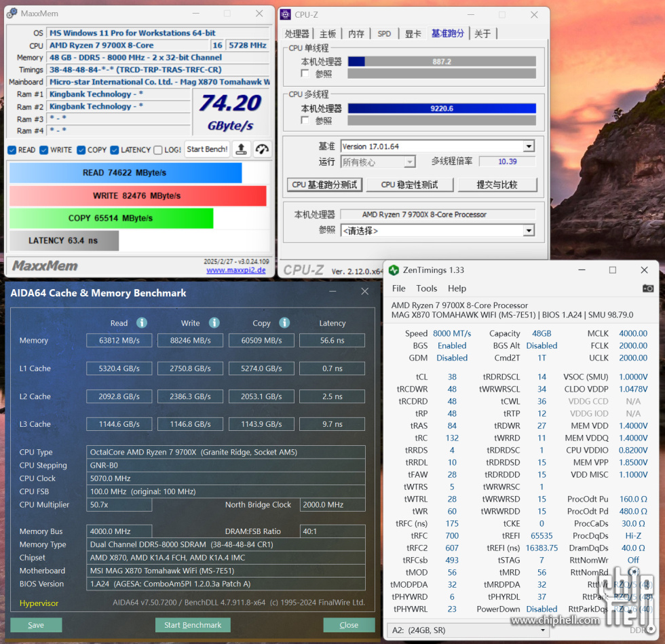The image size is (665, 644).
Task: Switch to the 处理器 tab in CPU-Z
Action: [297, 33]
